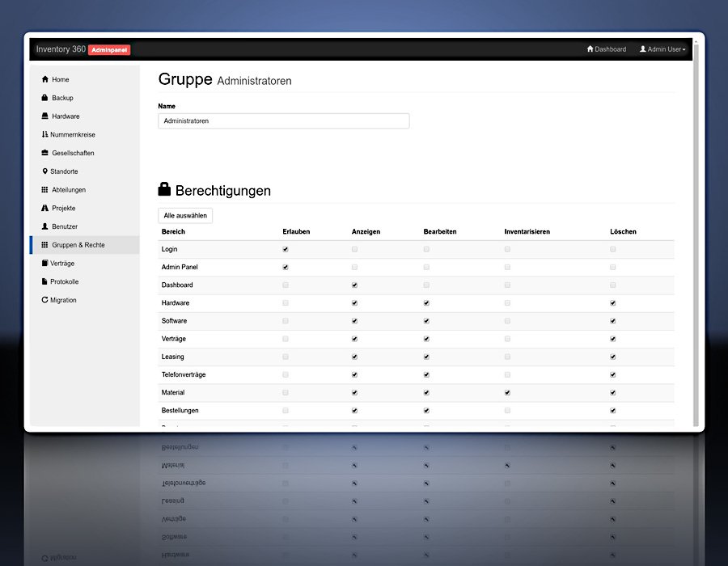
Task: Click the Erlauben column header
Action: pos(296,231)
